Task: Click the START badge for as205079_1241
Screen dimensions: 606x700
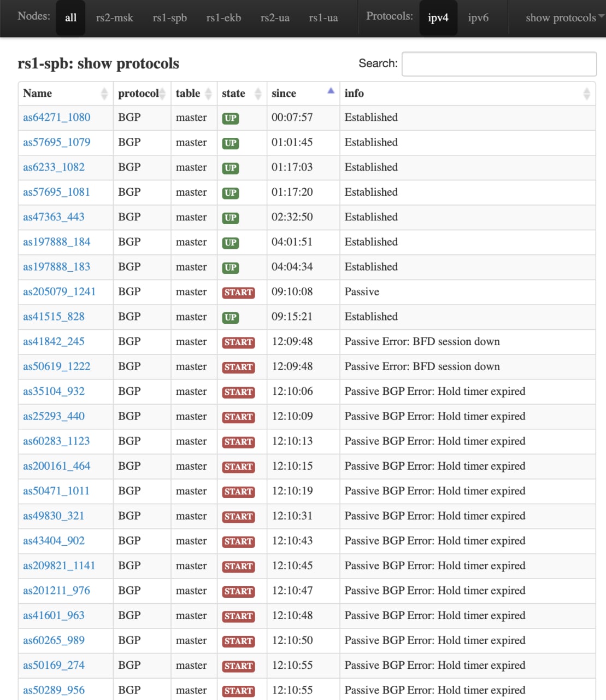Action: (239, 293)
